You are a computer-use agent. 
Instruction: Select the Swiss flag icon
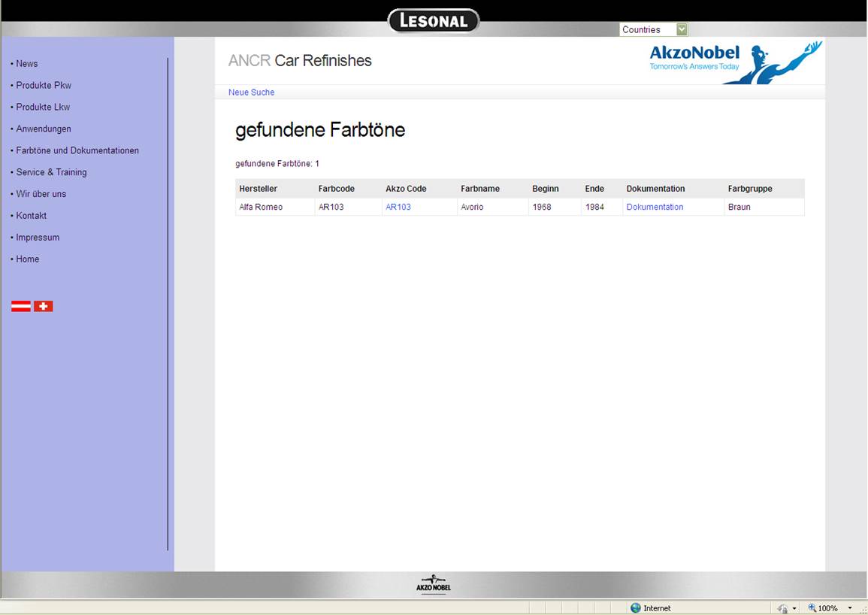(44, 306)
